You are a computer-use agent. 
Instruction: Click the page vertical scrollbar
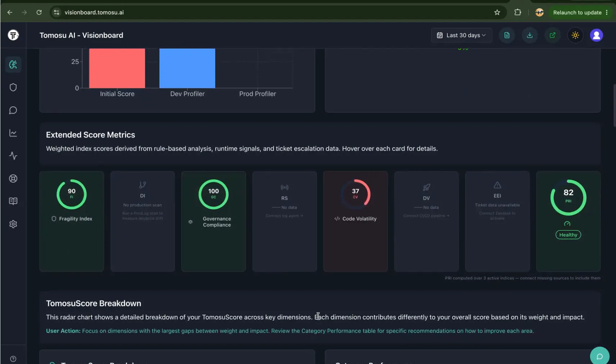(x=614, y=105)
